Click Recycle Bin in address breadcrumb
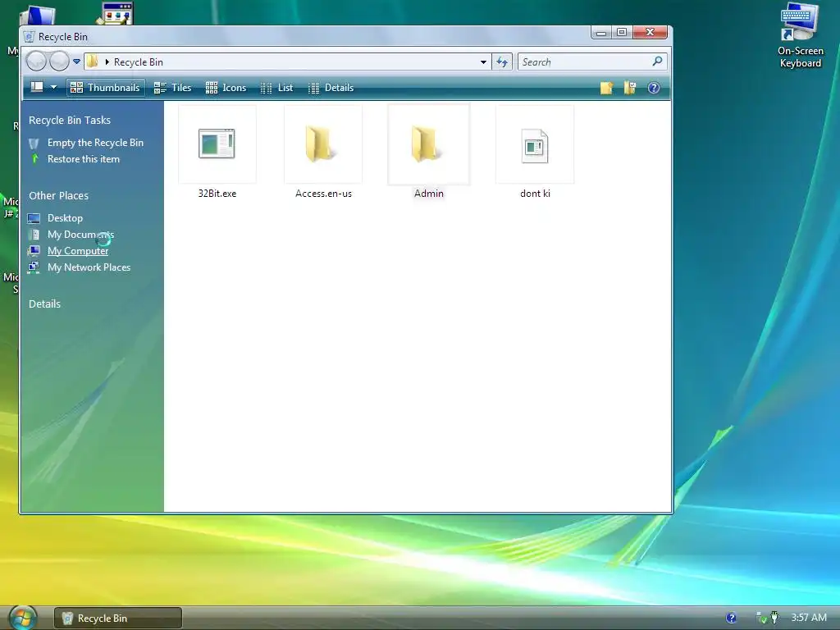Screen dimensions: 840x630 [138, 62]
